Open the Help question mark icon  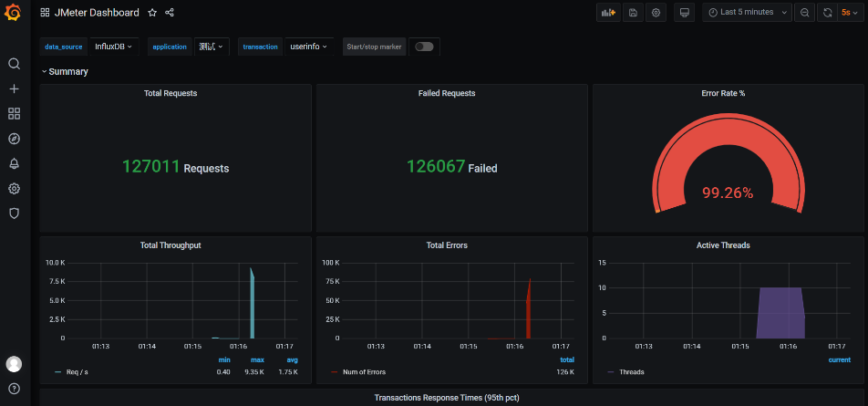[15, 389]
